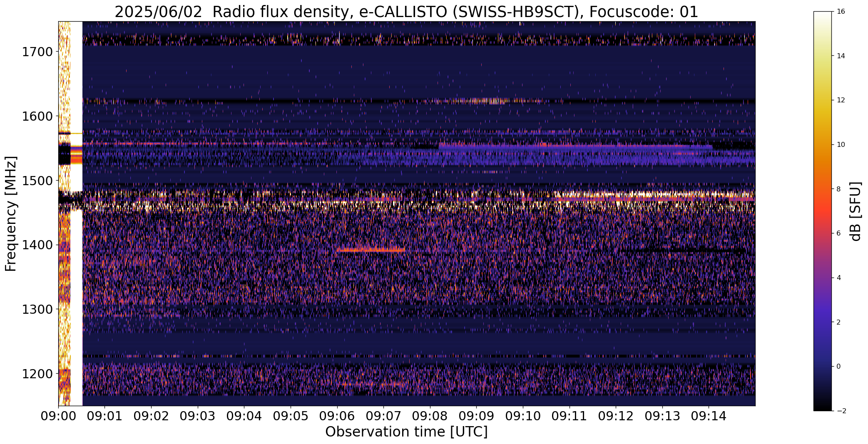This screenshot has height=444, width=868.
Task: Click the 09:07 time tick label
Action: (x=383, y=416)
